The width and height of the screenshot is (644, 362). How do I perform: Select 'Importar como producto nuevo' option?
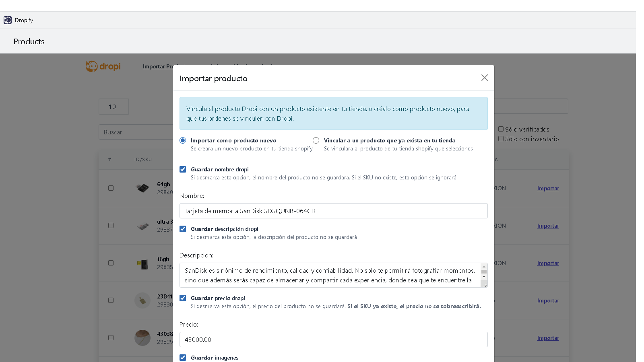(x=183, y=140)
